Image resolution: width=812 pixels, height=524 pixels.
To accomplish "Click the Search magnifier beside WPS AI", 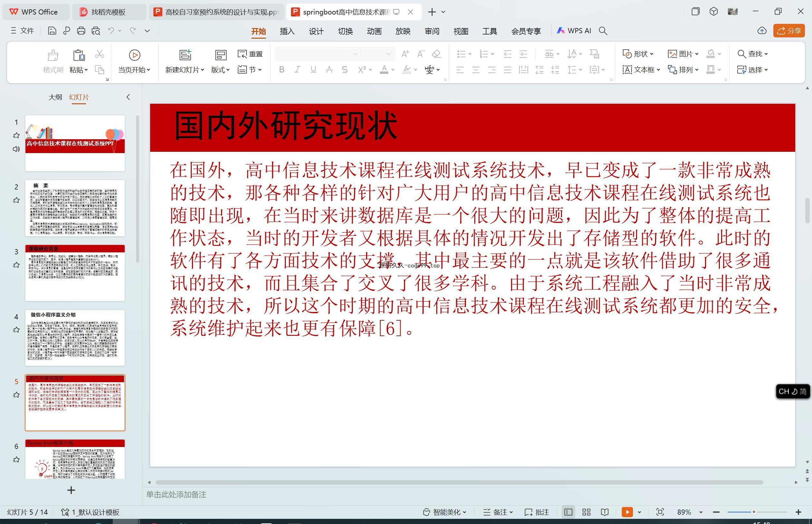I will (x=603, y=31).
